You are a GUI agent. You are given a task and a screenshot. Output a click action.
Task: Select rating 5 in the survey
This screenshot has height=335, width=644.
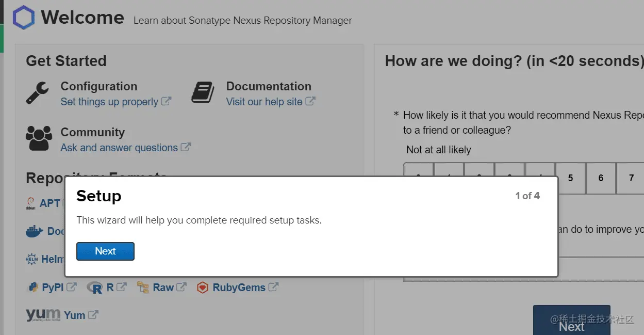tap(570, 178)
